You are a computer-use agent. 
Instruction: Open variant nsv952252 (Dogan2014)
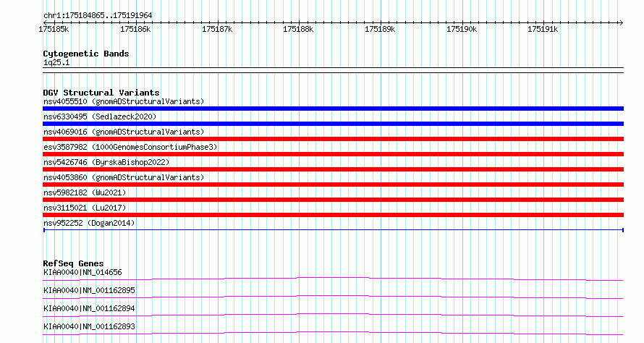click(x=89, y=223)
